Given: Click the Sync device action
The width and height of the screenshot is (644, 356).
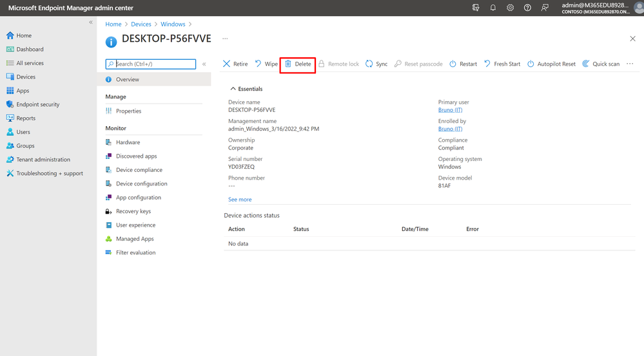Looking at the screenshot, I should pyautogui.click(x=376, y=64).
